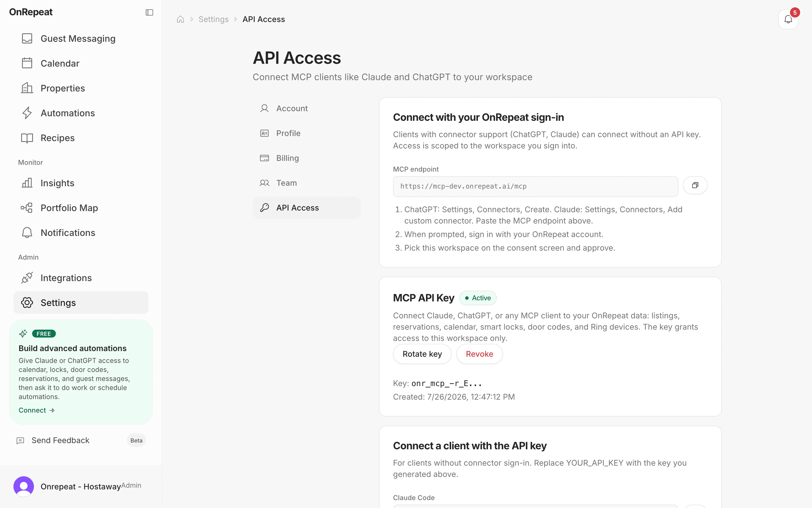
Task: Click the Billing card icon
Action: (x=264, y=158)
